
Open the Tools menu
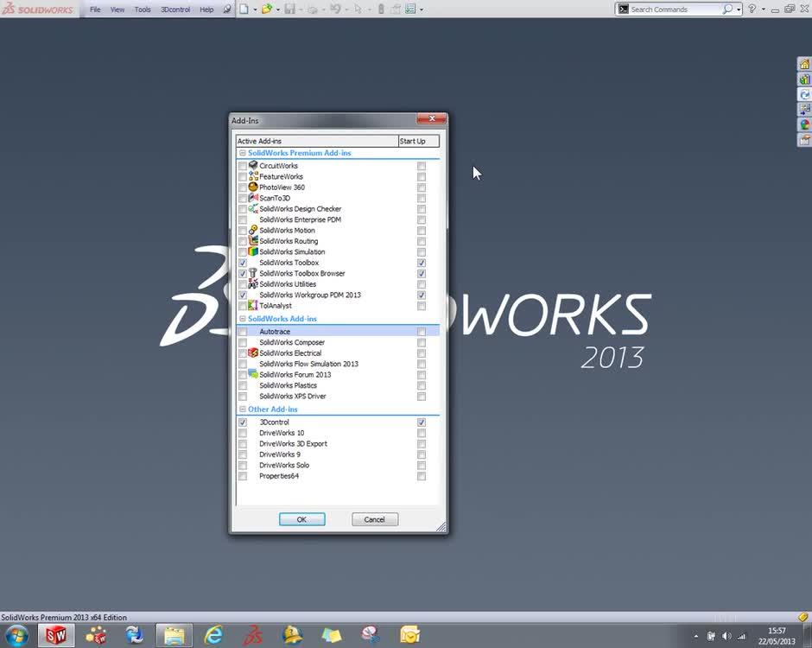click(x=143, y=10)
